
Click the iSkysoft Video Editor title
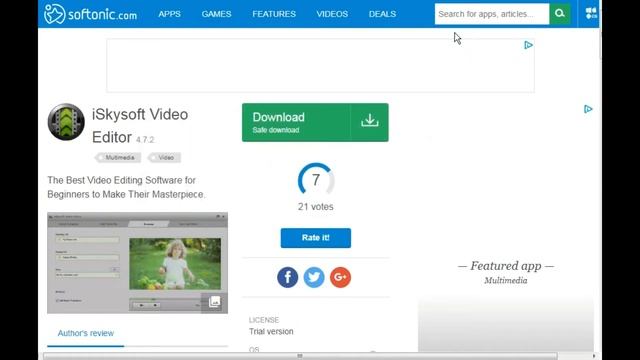pos(140,126)
